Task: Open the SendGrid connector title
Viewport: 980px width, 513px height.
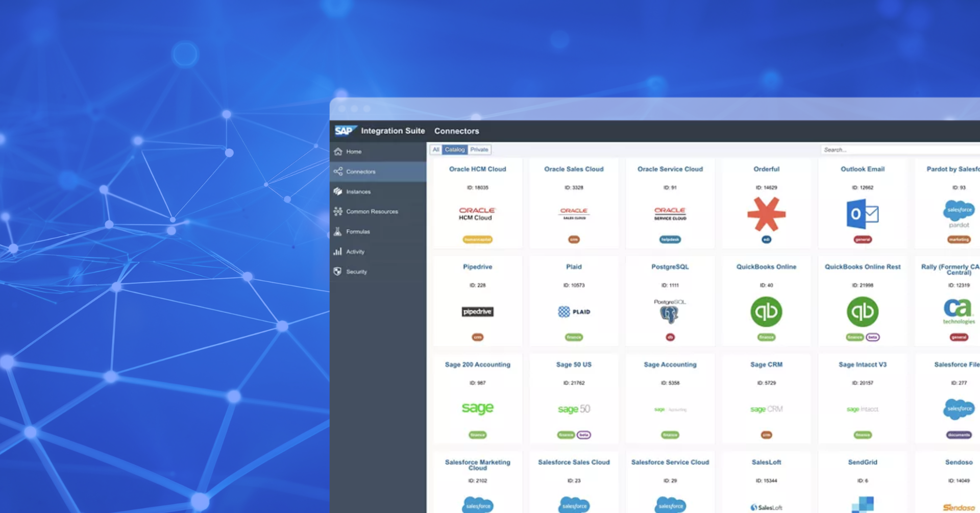Action: (863, 462)
